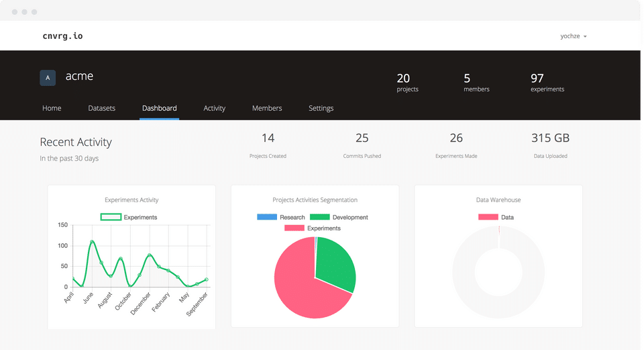
Task: Open the Members tab
Action: coord(267,108)
